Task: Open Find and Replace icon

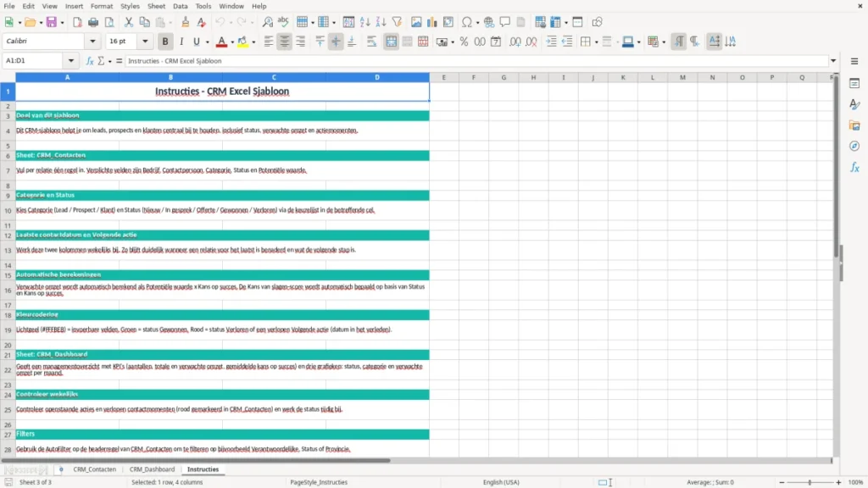Action: [x=267, y=22]
